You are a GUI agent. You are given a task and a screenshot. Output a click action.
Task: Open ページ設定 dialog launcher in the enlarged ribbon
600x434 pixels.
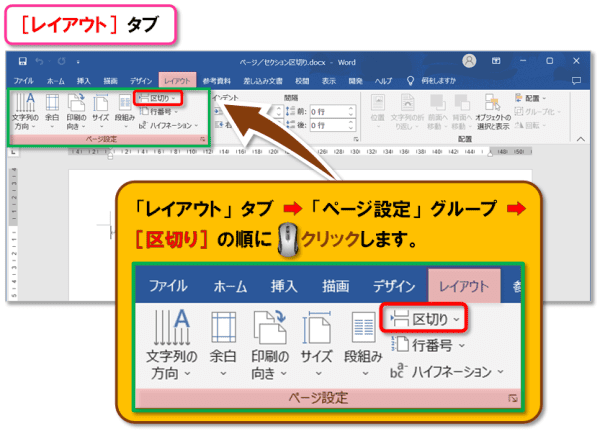pyautogui.click(x=514, y=398)
